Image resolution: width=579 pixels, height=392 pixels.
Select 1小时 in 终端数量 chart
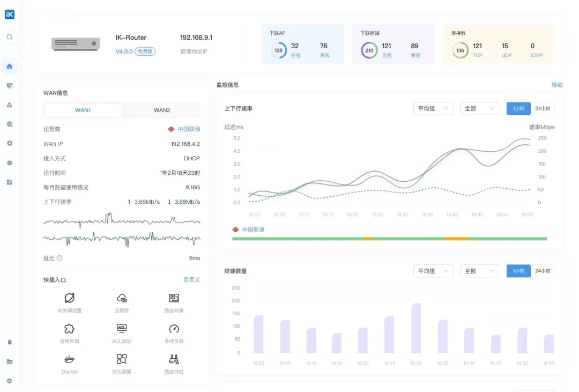pos(518,271)
